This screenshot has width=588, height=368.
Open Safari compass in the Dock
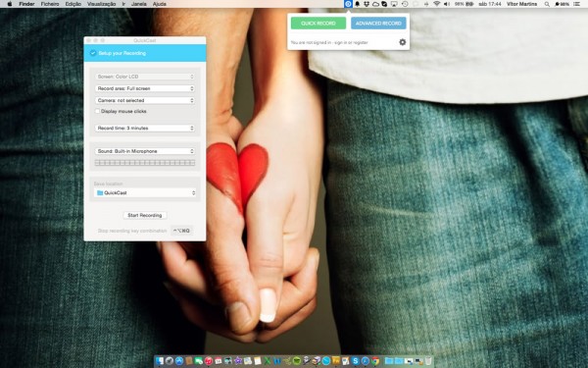coord(366,361)
